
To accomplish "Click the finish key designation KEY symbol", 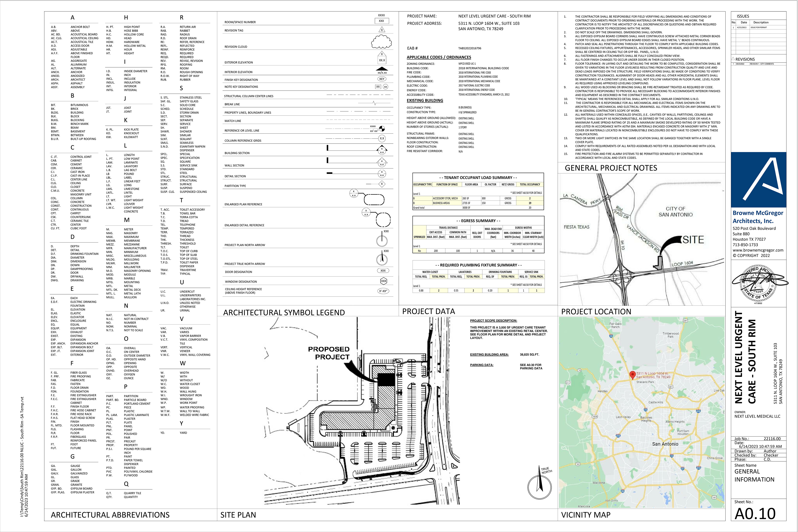I will pyautogui.click(x=382, y=79).
